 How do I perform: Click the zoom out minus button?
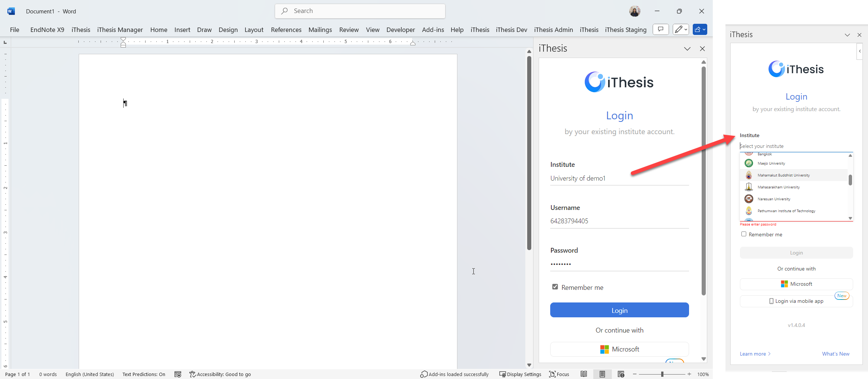click(635, 374)
